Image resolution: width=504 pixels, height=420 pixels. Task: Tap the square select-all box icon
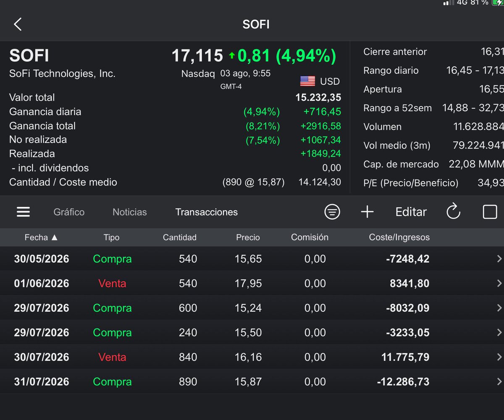490,212
